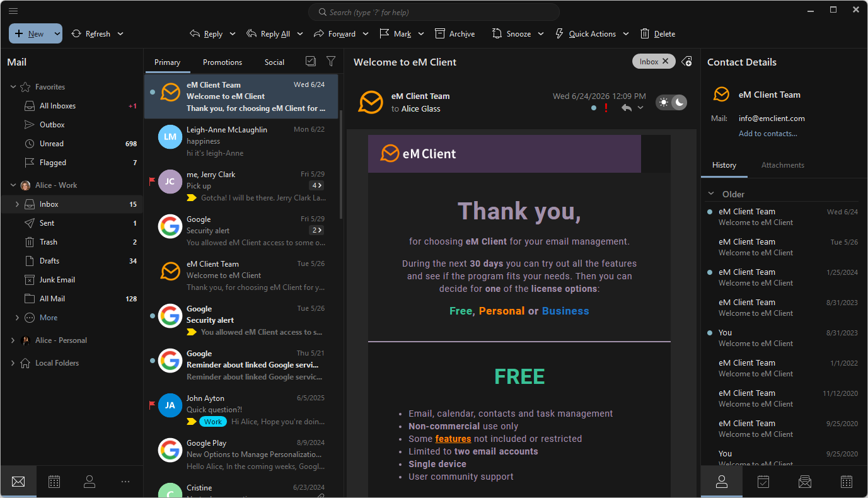The image size is (868, 498).
Task: Click the Business license link
Action: coord(565,311)
